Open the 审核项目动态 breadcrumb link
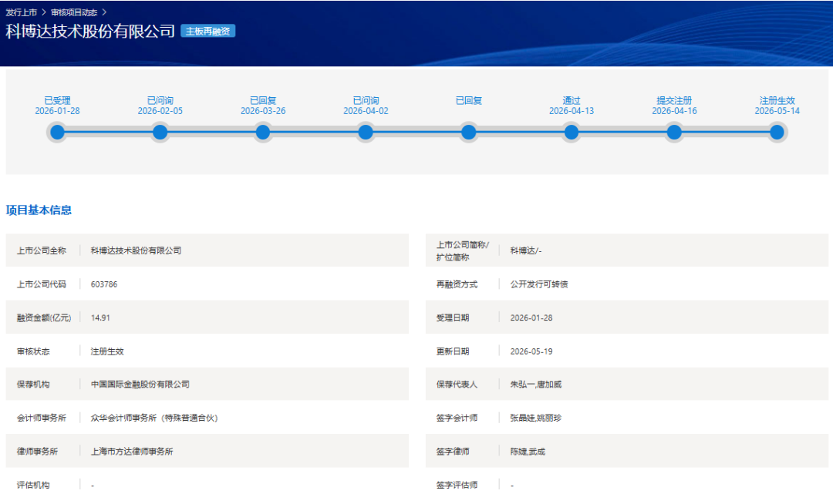The width and height of the screenshot is (833, 504). (x=74, y=12)
